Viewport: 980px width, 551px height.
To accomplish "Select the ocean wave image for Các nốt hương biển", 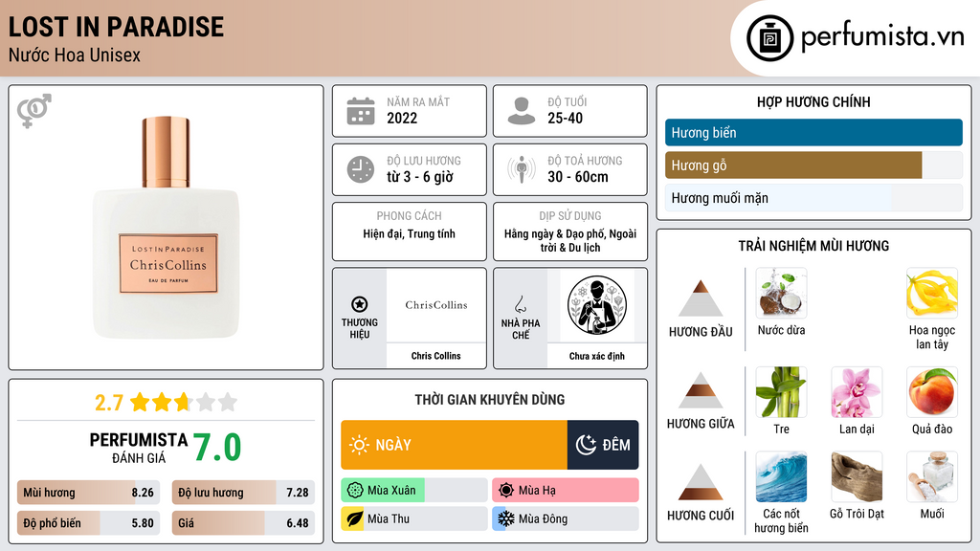I will [x=781, y=476].
